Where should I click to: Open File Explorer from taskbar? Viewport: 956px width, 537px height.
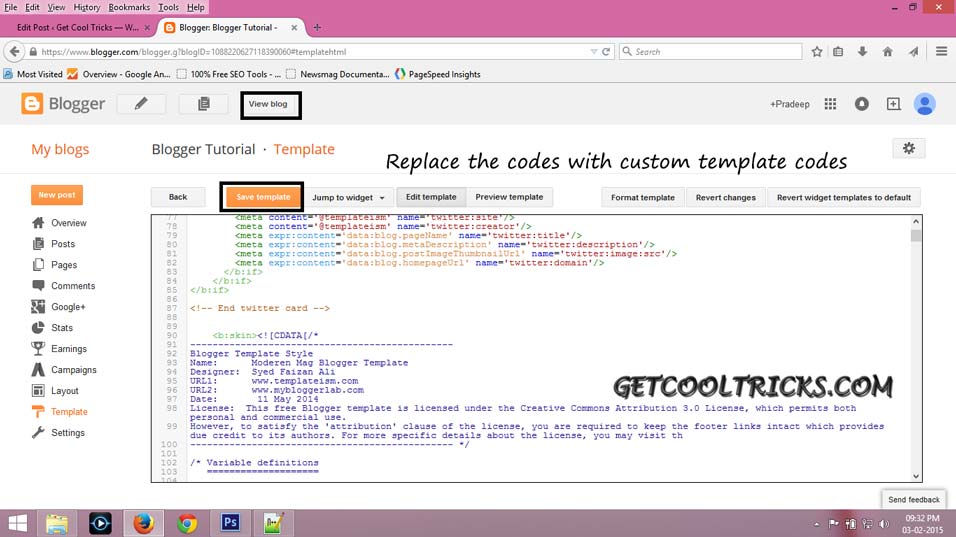point(57,523)
